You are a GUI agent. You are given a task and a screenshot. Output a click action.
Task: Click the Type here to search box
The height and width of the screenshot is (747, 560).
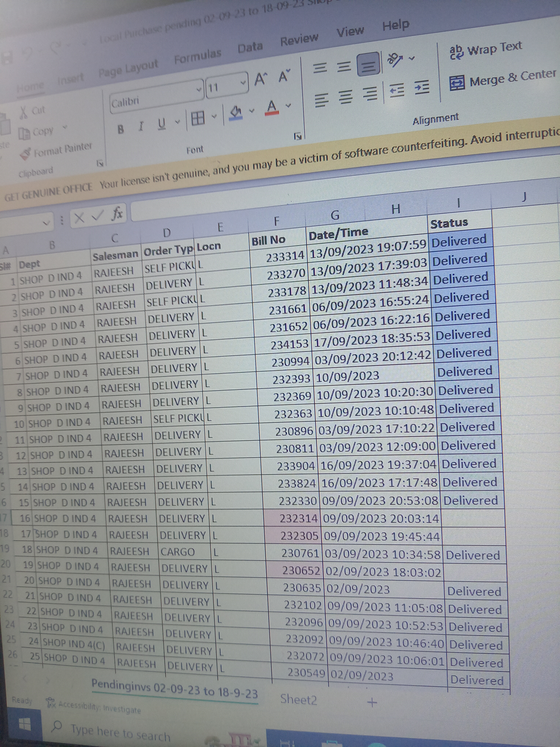click(x=120, y=734)
